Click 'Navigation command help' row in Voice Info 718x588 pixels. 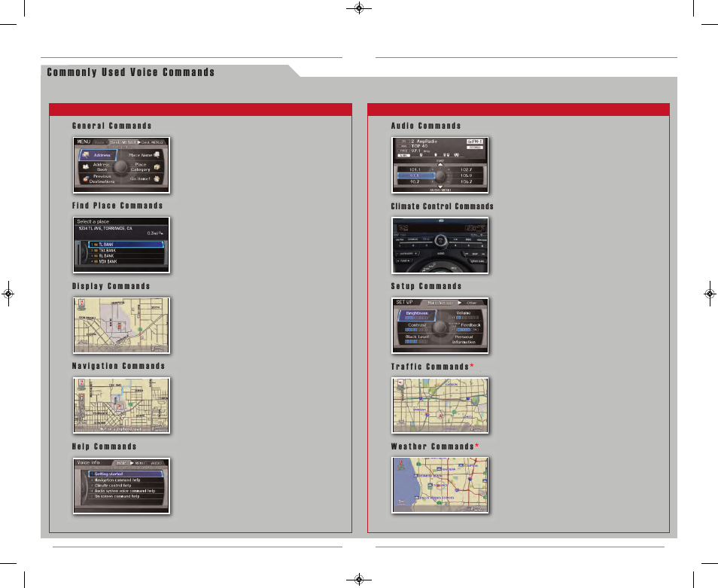click(126, 480)
